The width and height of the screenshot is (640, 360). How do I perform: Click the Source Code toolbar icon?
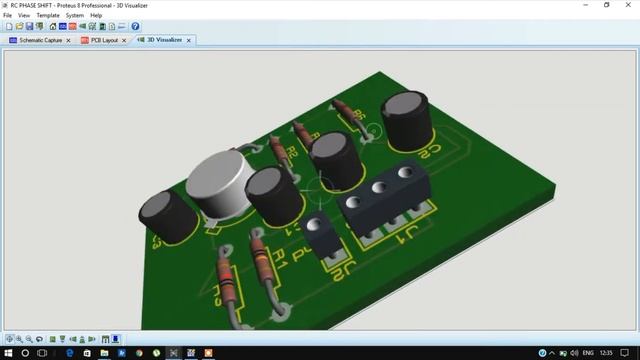coord(122,27)
